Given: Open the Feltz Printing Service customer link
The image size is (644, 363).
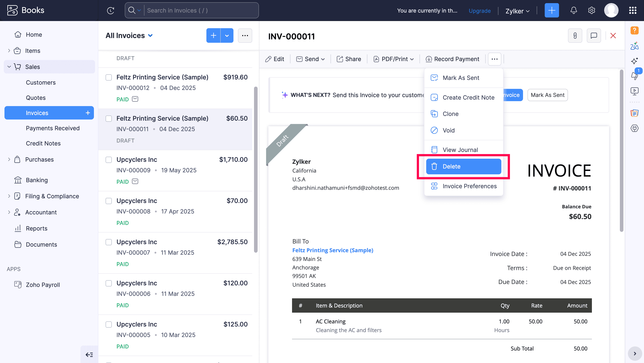Looking at the screenshot, I should coord(333,250).
